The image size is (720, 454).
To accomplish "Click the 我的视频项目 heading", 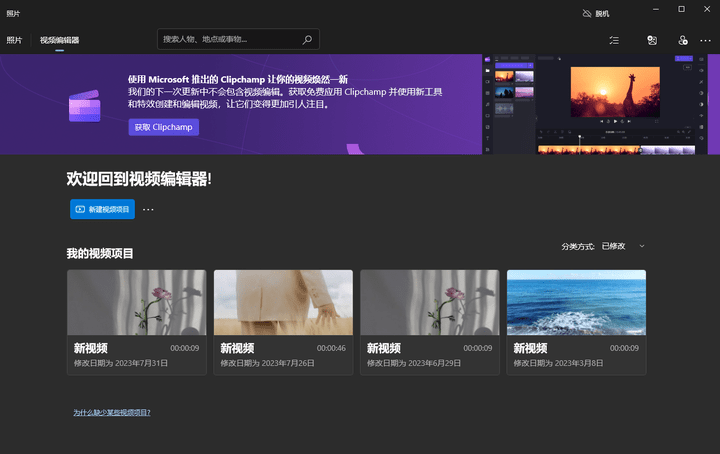I will (100, 253).
